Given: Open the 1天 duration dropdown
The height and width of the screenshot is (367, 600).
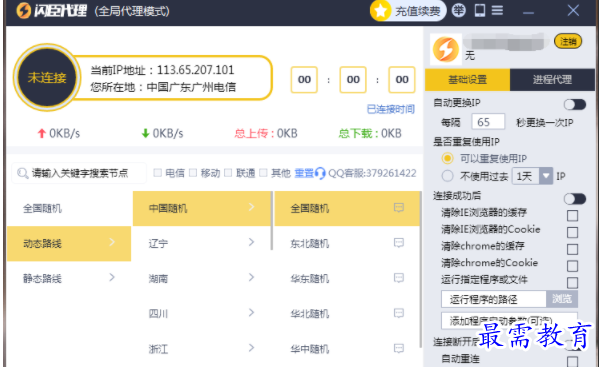Looking at the screenshot, I should point(532,176).
